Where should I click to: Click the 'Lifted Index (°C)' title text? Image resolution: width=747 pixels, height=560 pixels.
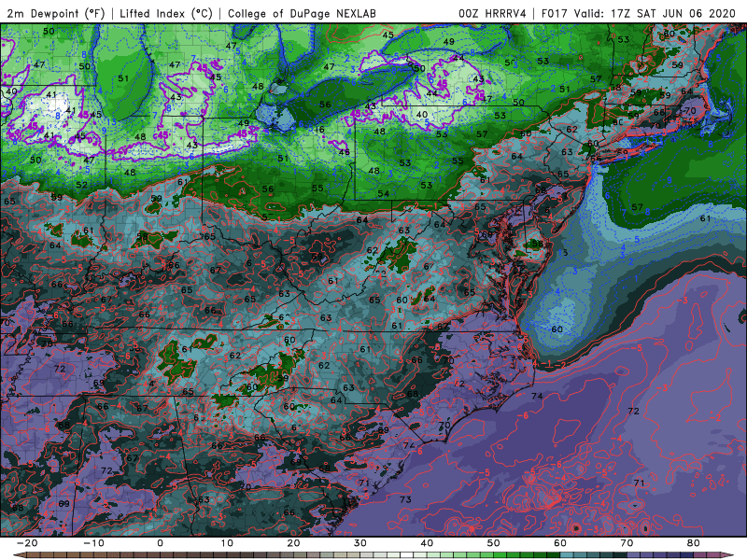point(166,13)
